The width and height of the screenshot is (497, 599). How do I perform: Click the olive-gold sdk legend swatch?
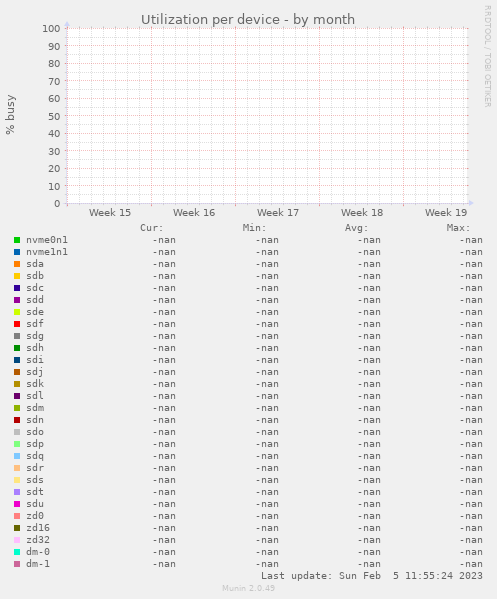tap(17, 384)
